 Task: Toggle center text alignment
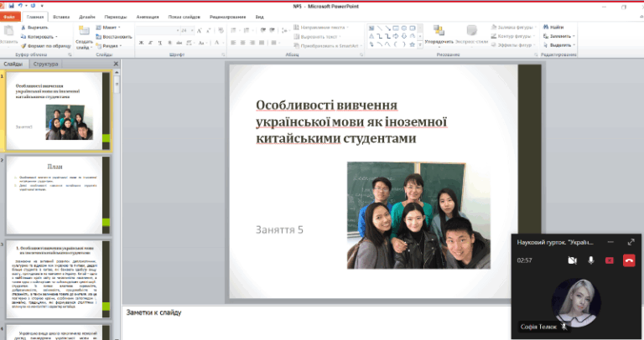pos(242,43)
